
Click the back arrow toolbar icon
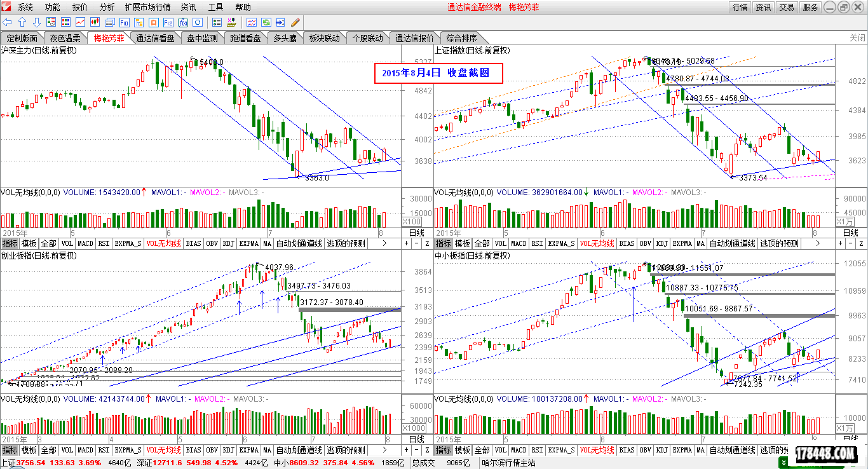pyautogui.click(x=7, y=22)
